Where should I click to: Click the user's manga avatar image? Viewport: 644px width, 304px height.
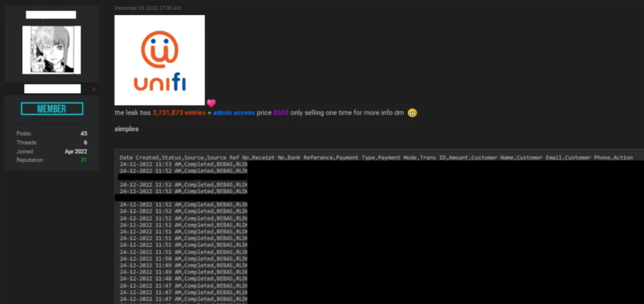point(52,50)
